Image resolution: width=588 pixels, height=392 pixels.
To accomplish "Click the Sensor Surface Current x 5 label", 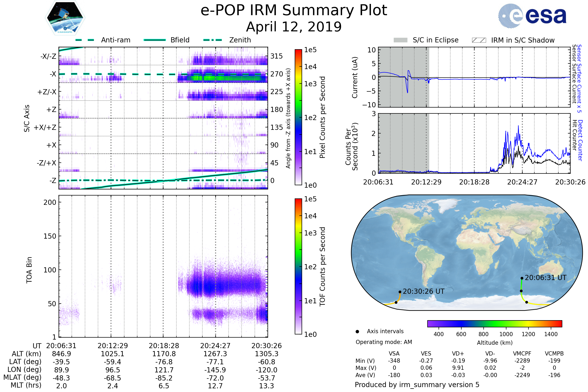I will point(579,78).
